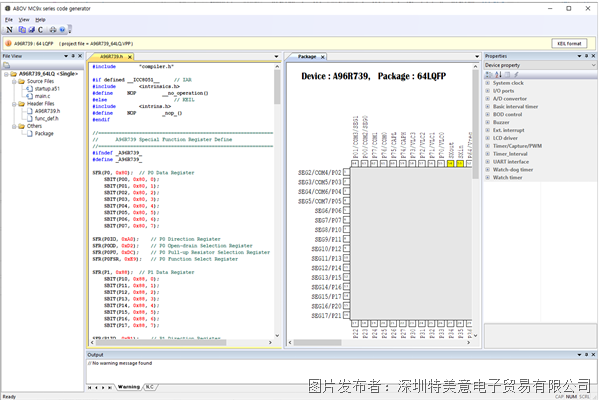Click the Alphabetical sort icon in Properties
This screenshot has width=600, height=400.
click(498, 74)
